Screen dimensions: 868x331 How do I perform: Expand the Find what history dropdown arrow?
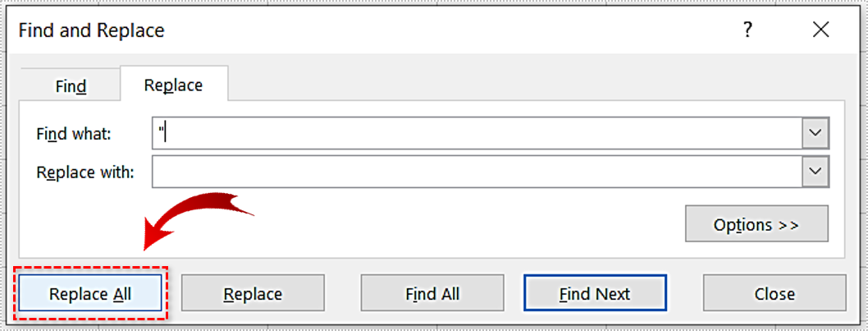click(x=815, y=133)
